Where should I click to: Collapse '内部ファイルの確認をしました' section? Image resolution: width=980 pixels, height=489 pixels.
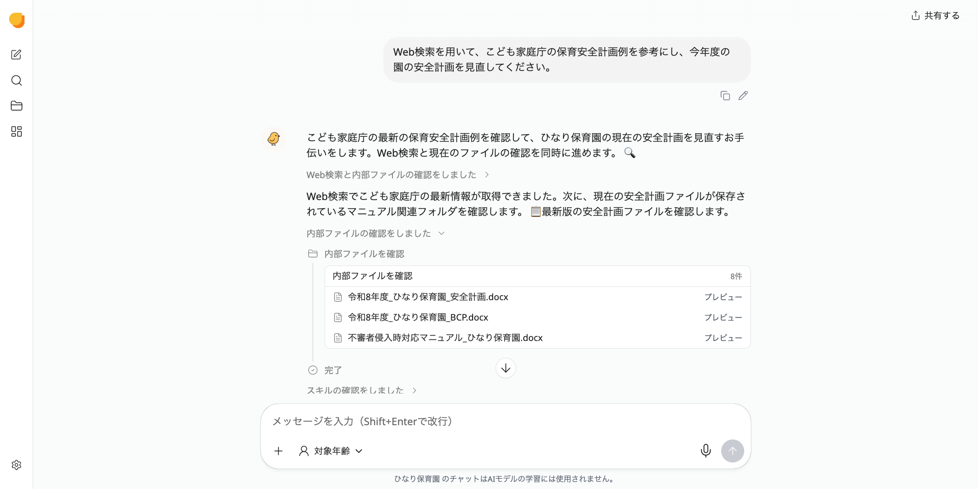coord(376,233)
